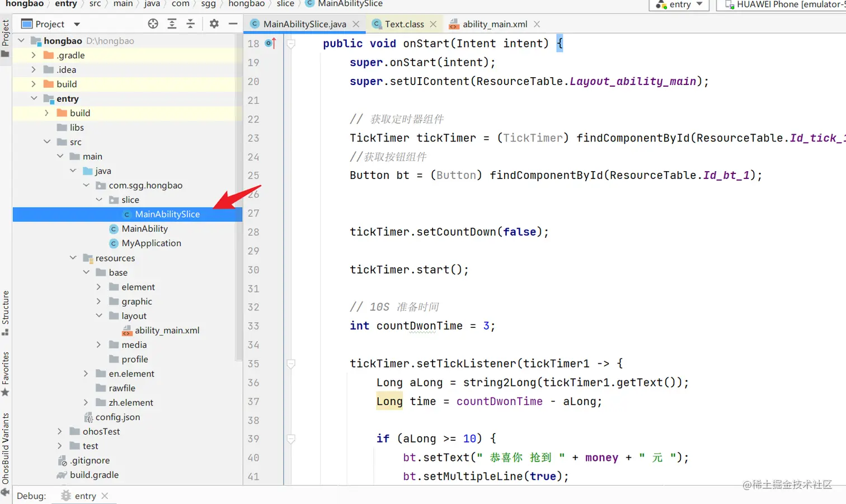846x504 pixels.
Task: Open the entry tab in Debug panel
Action: (84, 496)
